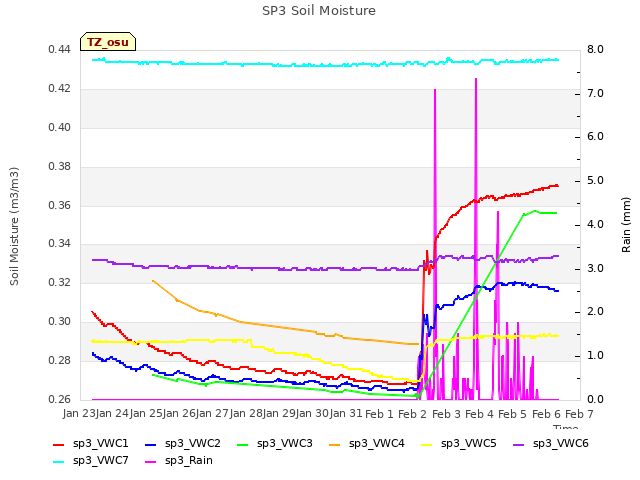Toggle the sp3_VWC7 legend entry
The width and height of the screenshot is (640, 480).
tap(91, 461)
